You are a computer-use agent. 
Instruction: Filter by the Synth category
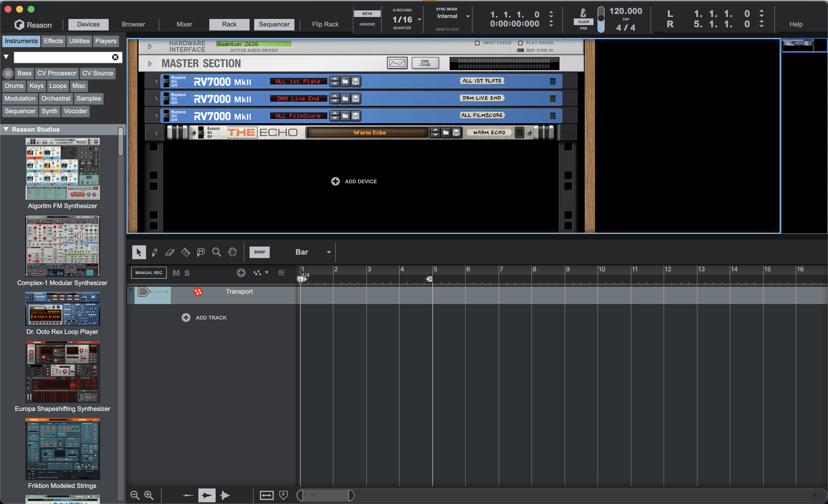tap(50, 111)
